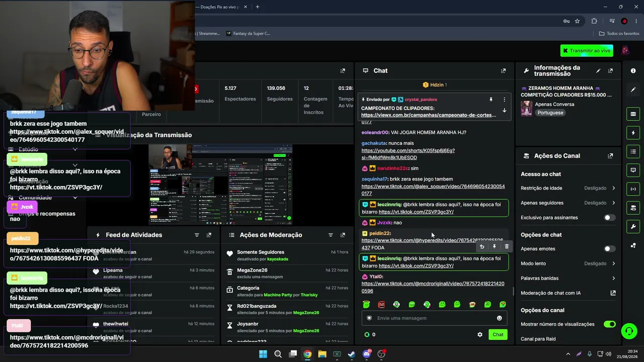Filter the Feed de Atividades

(x=197, y=235)
